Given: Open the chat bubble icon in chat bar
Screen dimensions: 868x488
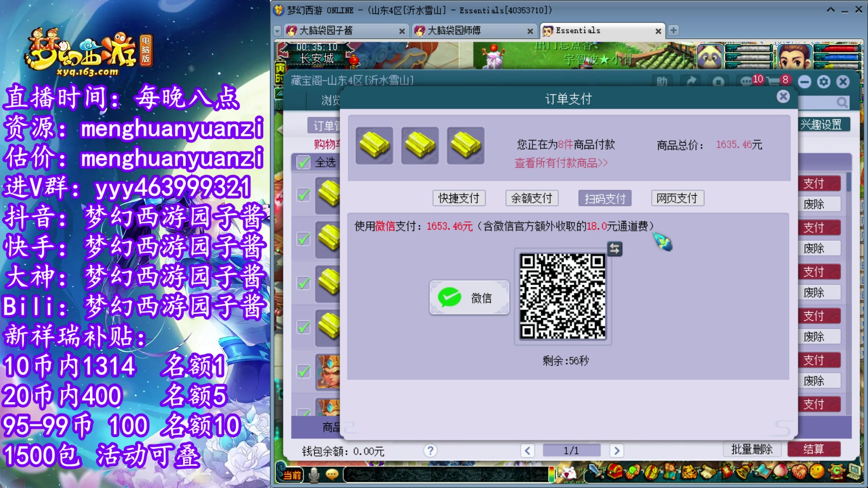Looking at the screenshot, I should click(x=332, y=474).
